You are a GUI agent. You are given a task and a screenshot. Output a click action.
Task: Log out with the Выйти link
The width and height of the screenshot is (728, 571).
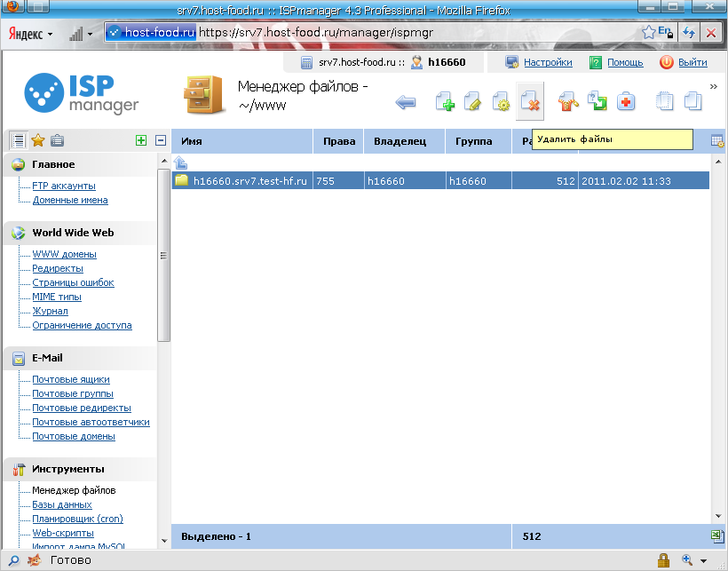coord(692,62)
